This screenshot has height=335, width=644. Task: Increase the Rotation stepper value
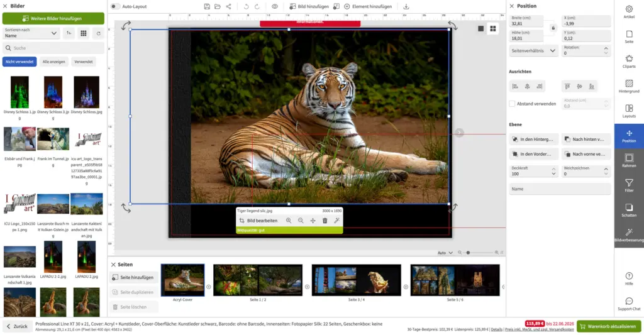606,48
